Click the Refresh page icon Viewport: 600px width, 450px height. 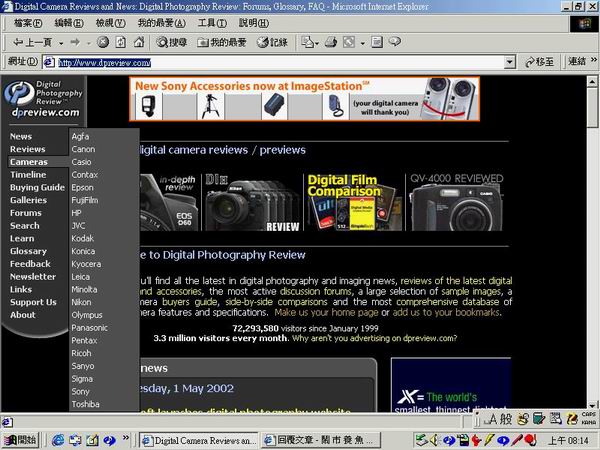point(121,42)
